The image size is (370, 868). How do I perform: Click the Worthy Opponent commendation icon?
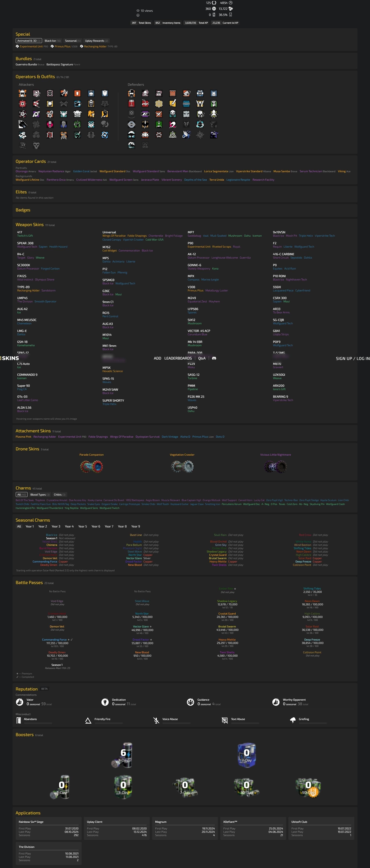tap(276, 702)
